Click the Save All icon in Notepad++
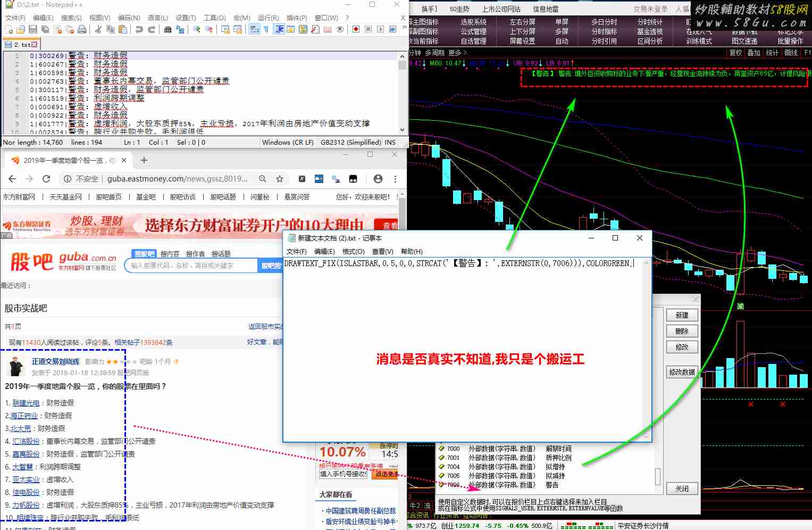This screenshot has height=530, width=812. pyautogui.click(x=45, y=29)
